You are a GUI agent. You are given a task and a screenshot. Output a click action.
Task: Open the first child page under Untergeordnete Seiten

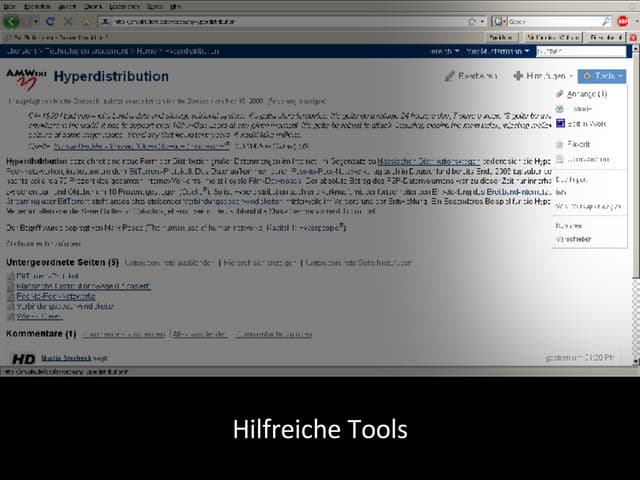click(47, 276)
